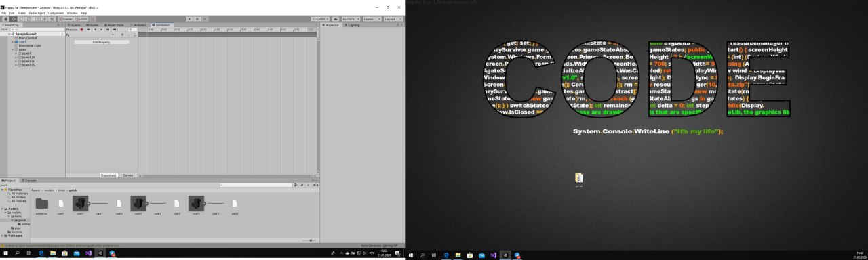Select the Rect tool in Unity toolbar

[x=37, y=19]
